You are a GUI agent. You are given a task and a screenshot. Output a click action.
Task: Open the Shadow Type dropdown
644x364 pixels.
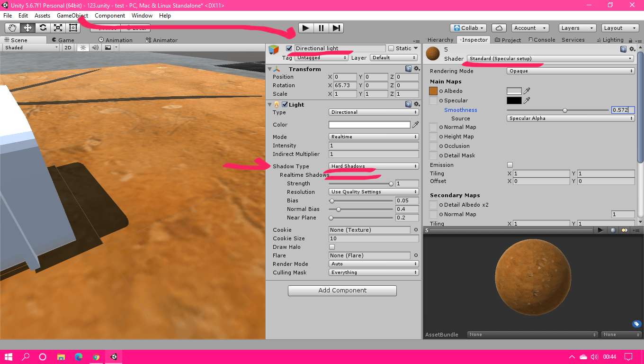pyautogui.click(x=374, y=166)
